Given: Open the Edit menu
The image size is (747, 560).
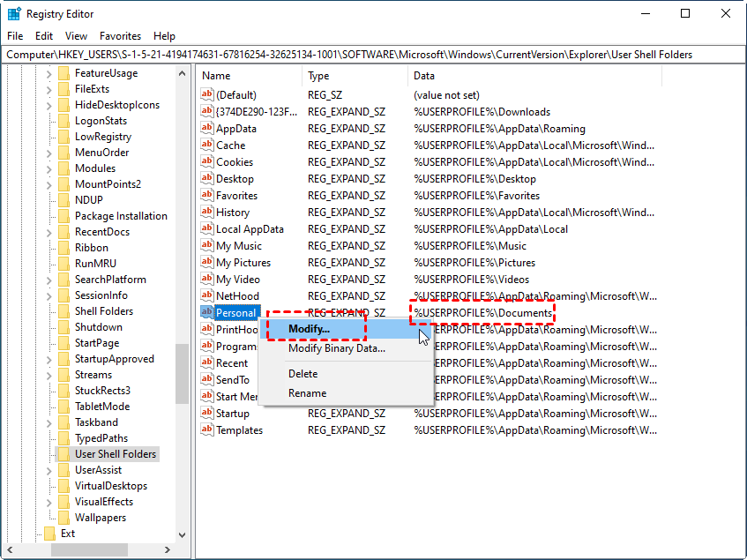Looking at the screenshot, I should click(44, 35).
